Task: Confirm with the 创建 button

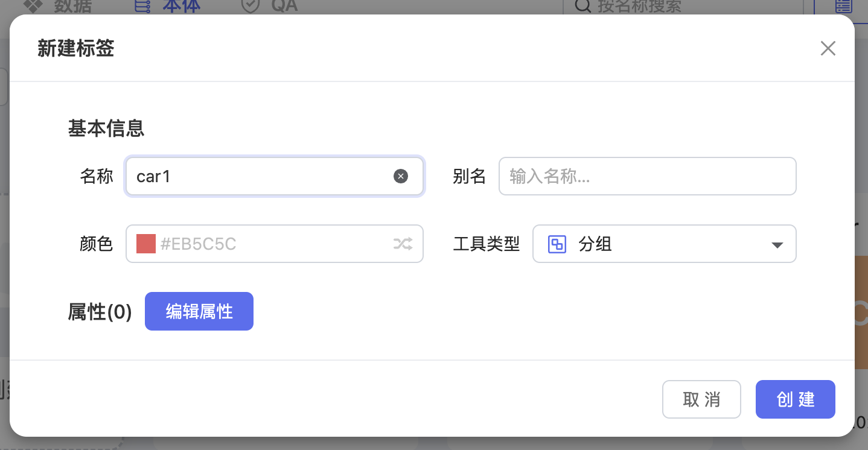Action: coord(795,399)
